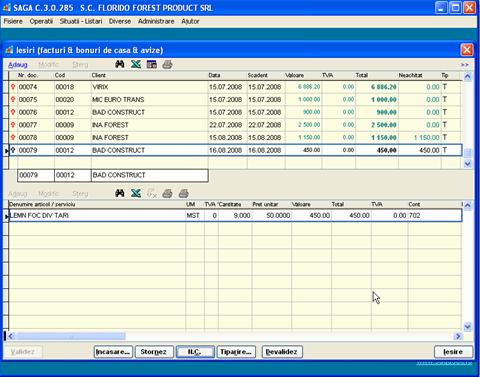480x377 pixels.
Task: Click red arrow icon of row 00077
Action: [x=13, y=125]
